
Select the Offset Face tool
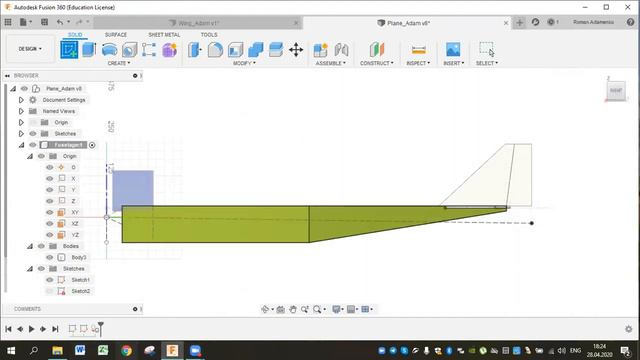276,50
